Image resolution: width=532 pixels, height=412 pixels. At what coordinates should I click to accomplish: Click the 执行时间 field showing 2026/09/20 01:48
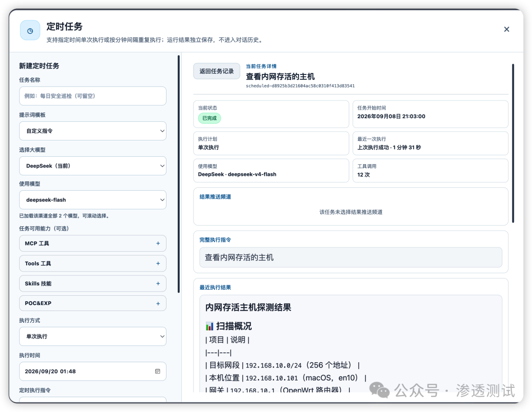(93, 371)
